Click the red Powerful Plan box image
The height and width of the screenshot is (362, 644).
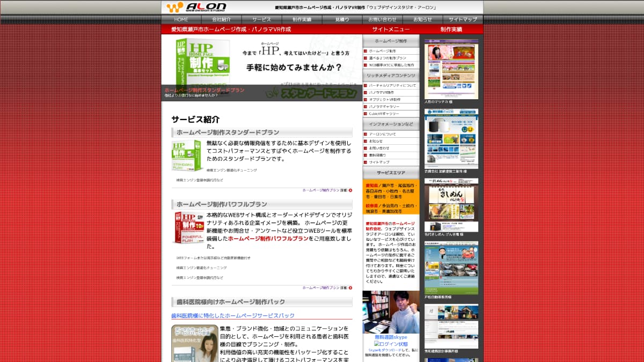tap(187, 228)
